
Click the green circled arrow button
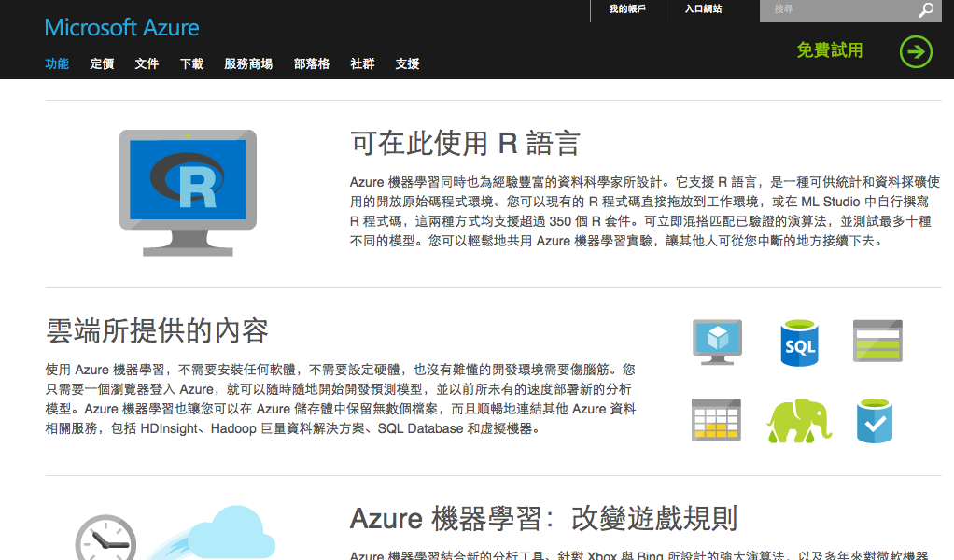pos(916,51)
